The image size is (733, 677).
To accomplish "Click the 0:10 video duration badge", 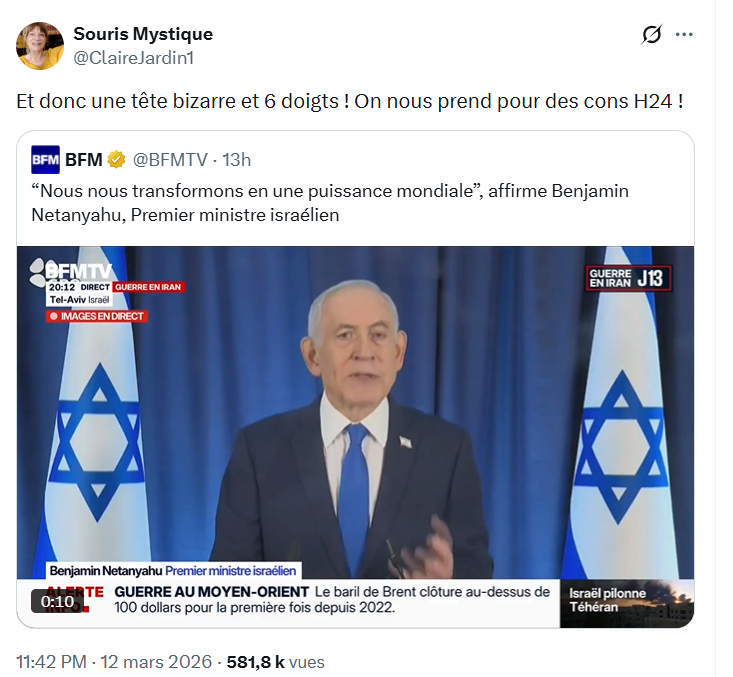I will pos(57,601).
